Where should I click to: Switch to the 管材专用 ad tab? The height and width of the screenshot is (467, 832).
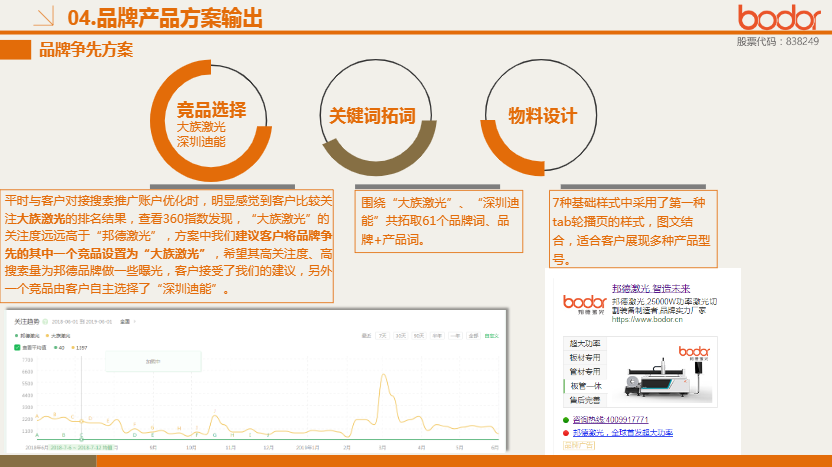tap(585, 371)
